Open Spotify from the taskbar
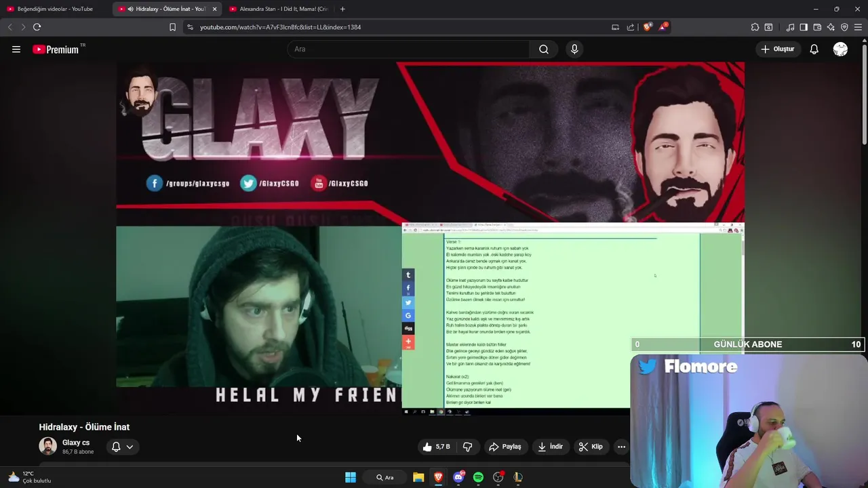Screen dimensions: 868x488 tap(478, 477)
